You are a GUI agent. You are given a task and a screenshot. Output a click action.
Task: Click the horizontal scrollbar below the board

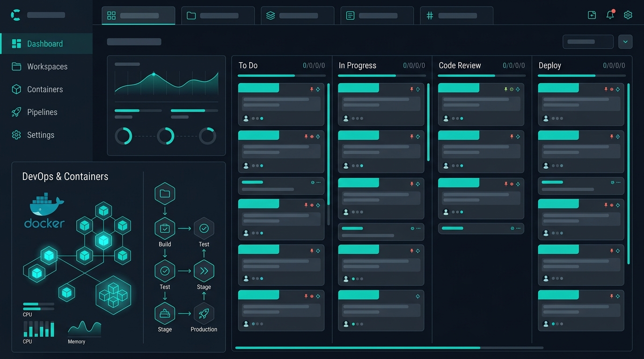(389, 348)
